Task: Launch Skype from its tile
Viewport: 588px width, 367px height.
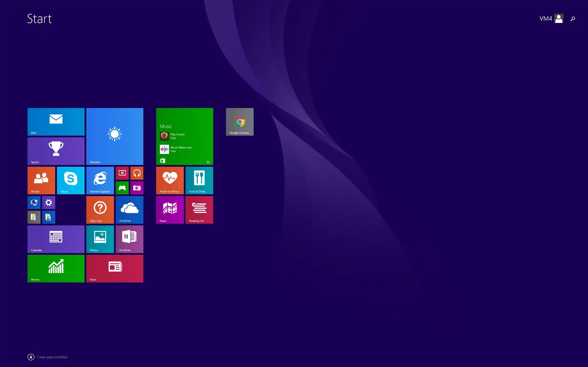Action: 71,180
